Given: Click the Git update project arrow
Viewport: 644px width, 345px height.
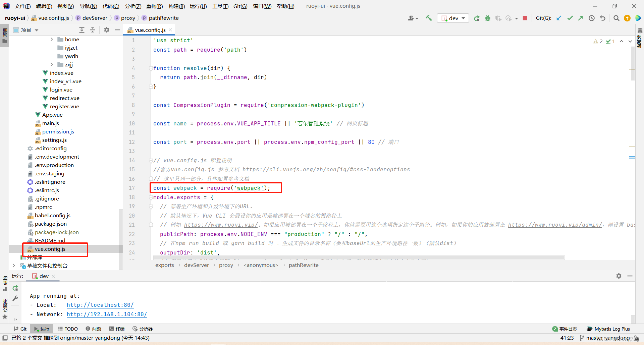Looking at the screenshot, I should tap(559, 18).
